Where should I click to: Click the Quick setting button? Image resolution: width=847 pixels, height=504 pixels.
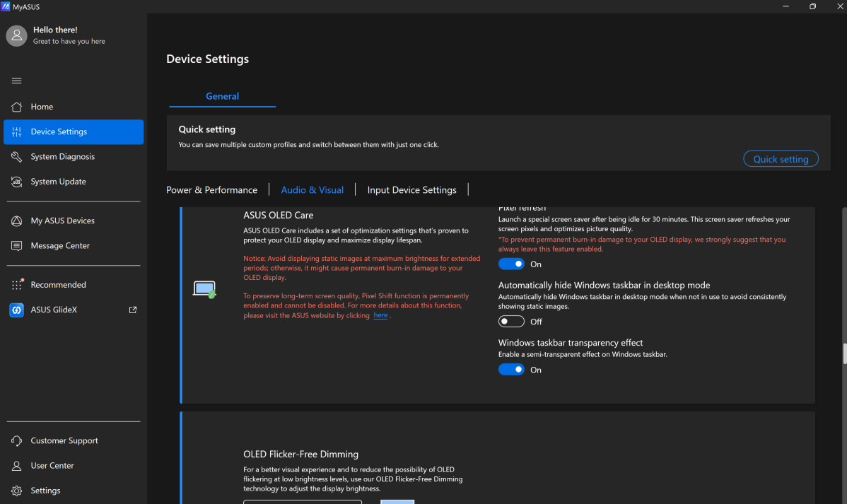coord(781,159)
